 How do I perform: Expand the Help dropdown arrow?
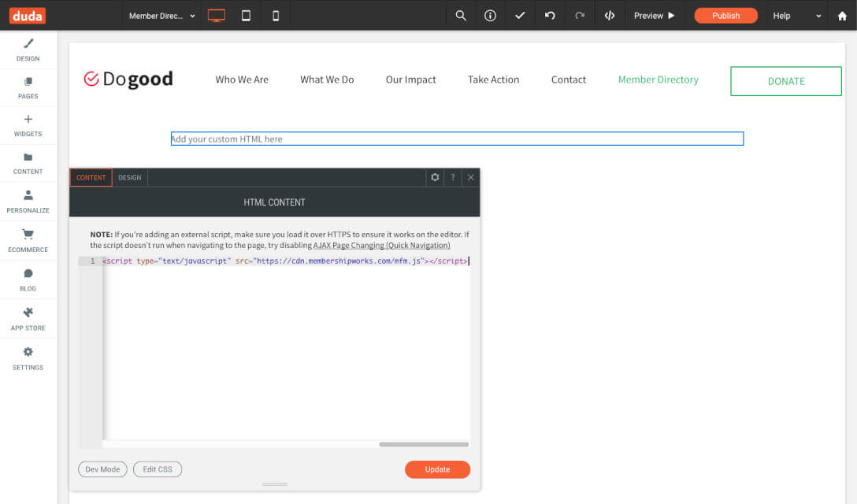click(x=818, y=16)
